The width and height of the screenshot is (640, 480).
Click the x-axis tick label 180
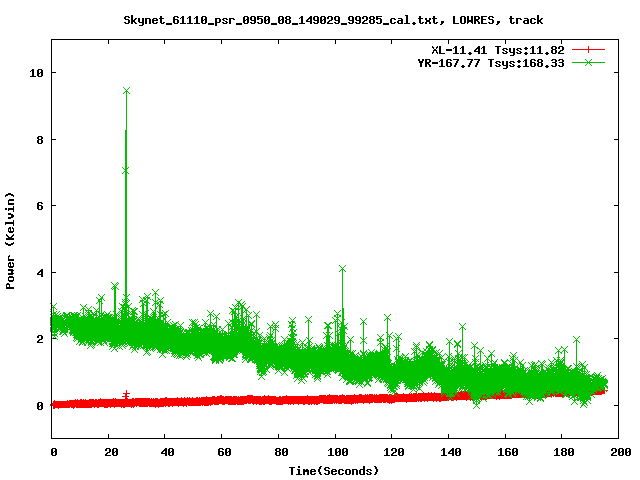click(x=561, y=453)
